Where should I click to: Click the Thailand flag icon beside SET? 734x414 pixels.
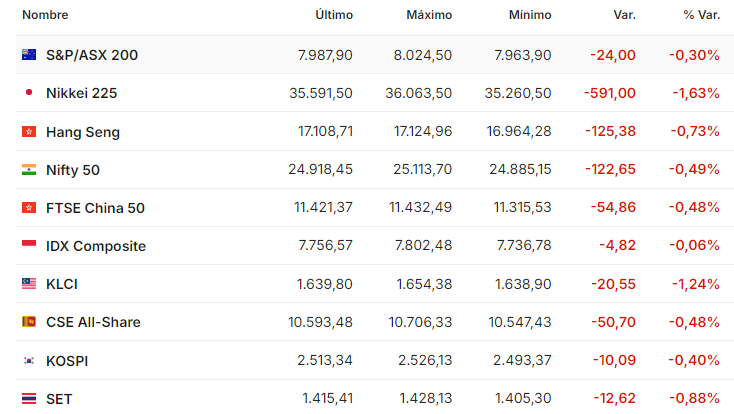[29, 399]
